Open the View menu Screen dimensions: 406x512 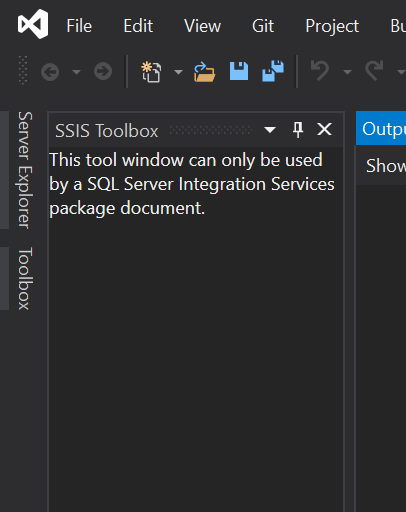point(202,26)
